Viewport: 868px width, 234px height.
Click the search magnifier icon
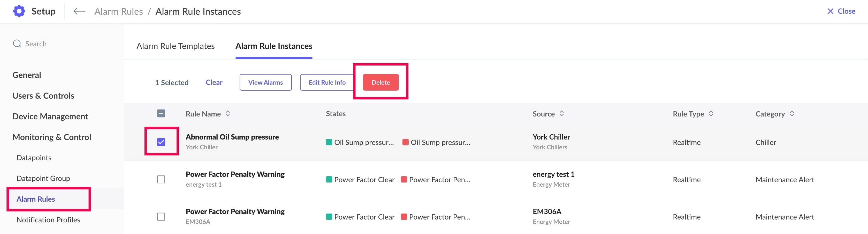17,43
